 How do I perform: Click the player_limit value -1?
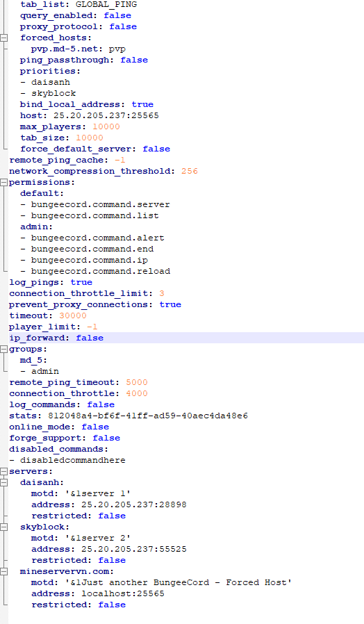click(92, 327)
